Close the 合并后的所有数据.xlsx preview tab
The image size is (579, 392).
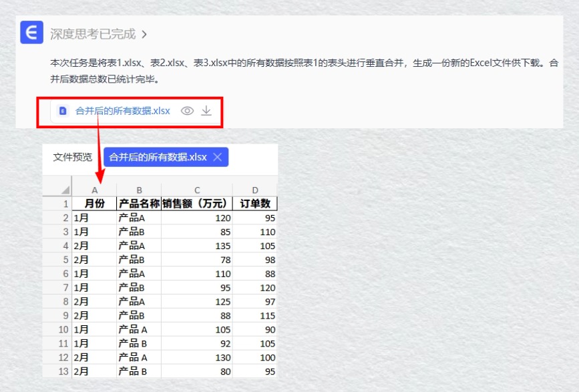217,157
